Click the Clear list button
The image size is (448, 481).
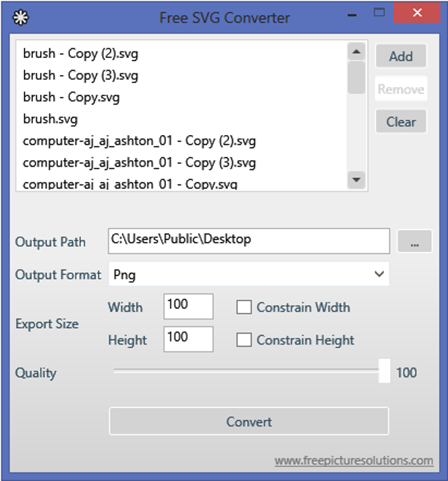tap(401, 122)
